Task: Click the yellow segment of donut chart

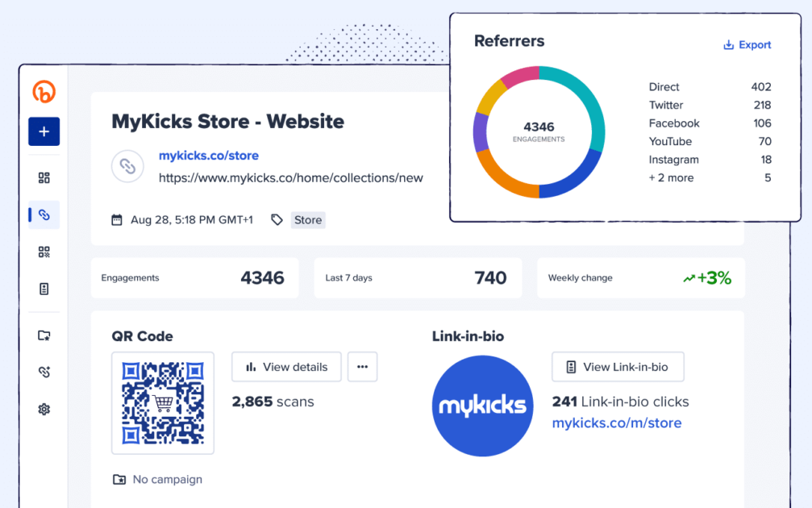Action: [x=490, y=98]
